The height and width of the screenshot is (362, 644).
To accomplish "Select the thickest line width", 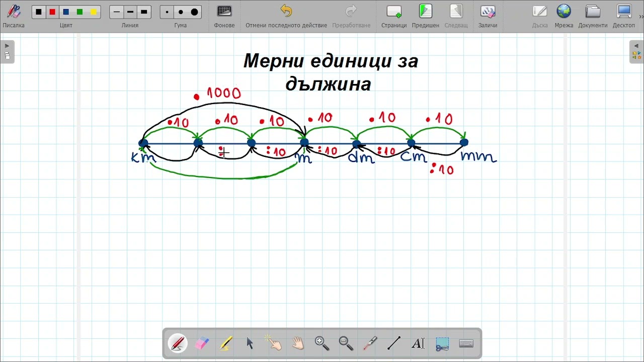I will 144,12.
